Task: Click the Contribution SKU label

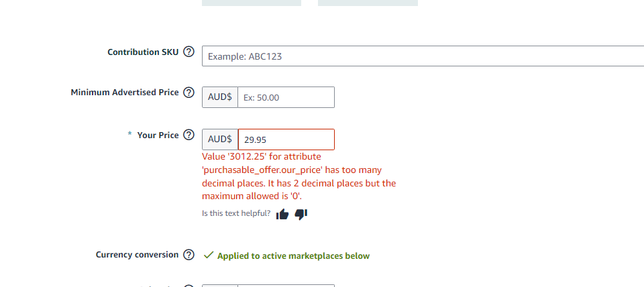Action: point(143,52)
